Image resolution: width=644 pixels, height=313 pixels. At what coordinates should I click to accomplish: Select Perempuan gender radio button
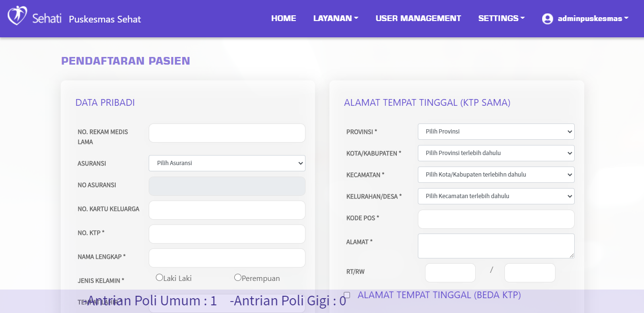tap(238, 278)
